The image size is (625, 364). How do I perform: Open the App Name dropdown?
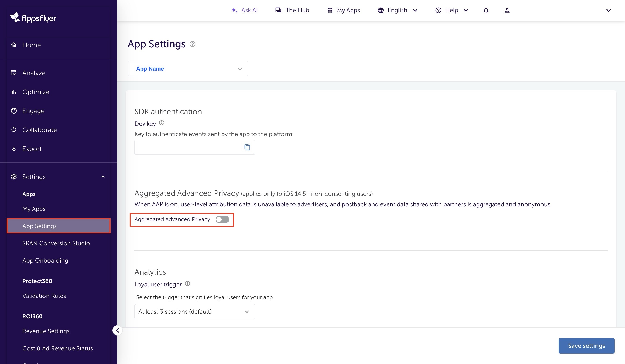point(188,69)
